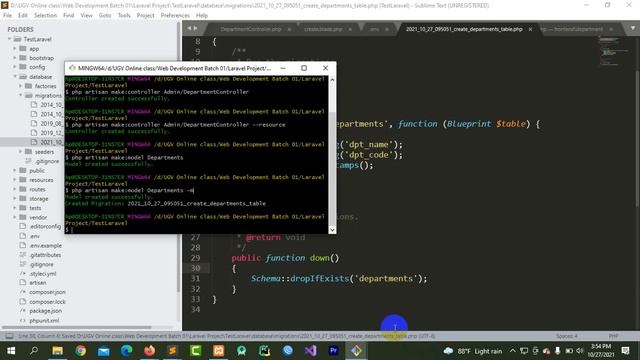The image size is (640, 360).
Task: Open the green Camtasia taskbar icon
Action: point(196,351)
